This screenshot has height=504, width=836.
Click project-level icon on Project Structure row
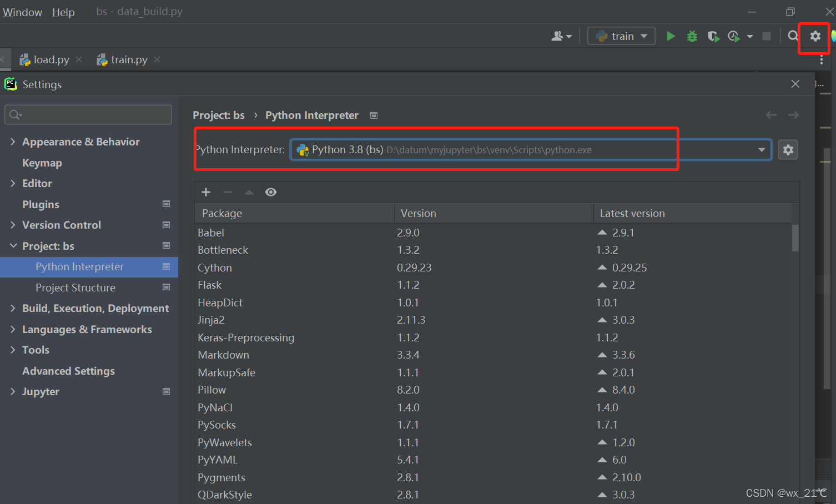point(166,287)
